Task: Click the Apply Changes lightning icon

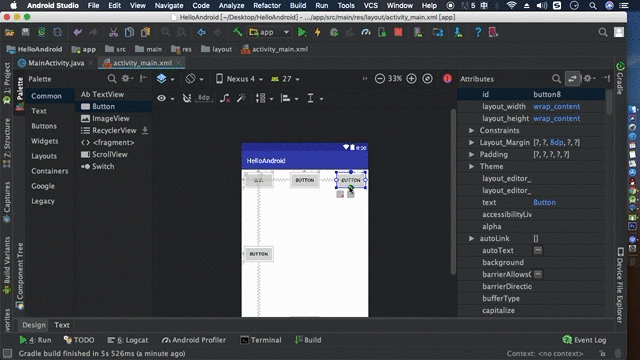Action: [318, 32]
